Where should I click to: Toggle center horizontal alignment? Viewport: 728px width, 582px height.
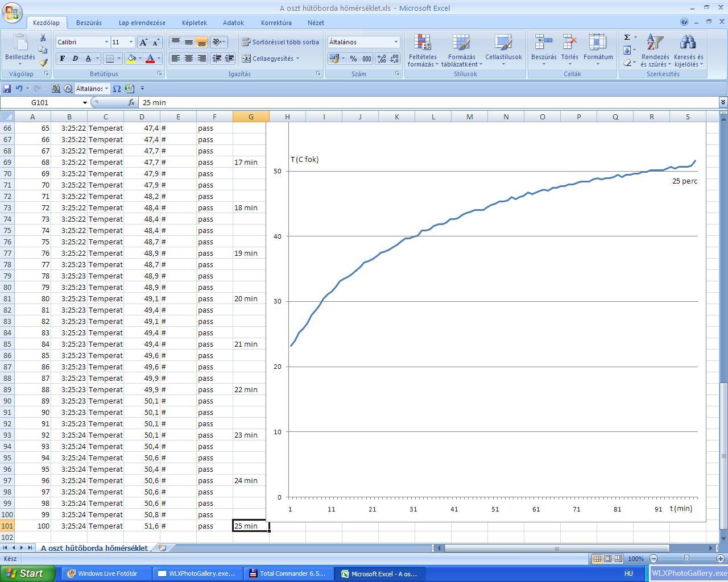[188, 58]
